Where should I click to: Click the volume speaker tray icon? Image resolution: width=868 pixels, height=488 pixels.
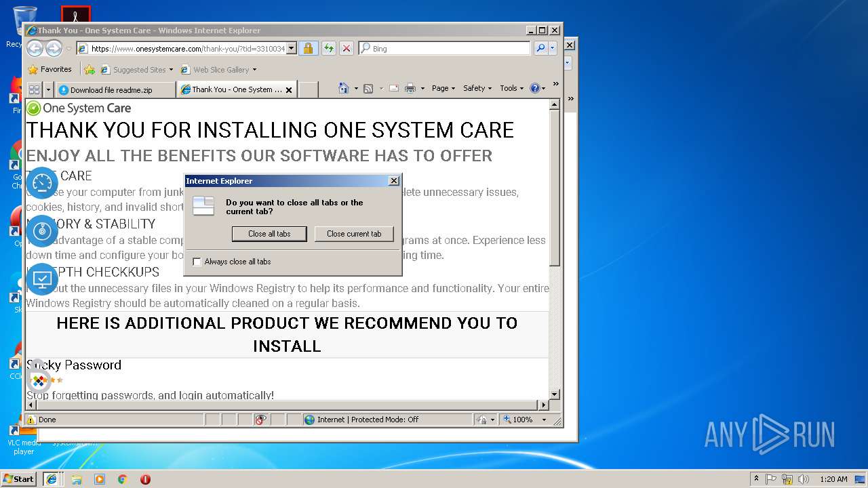(x=804, y=479)
